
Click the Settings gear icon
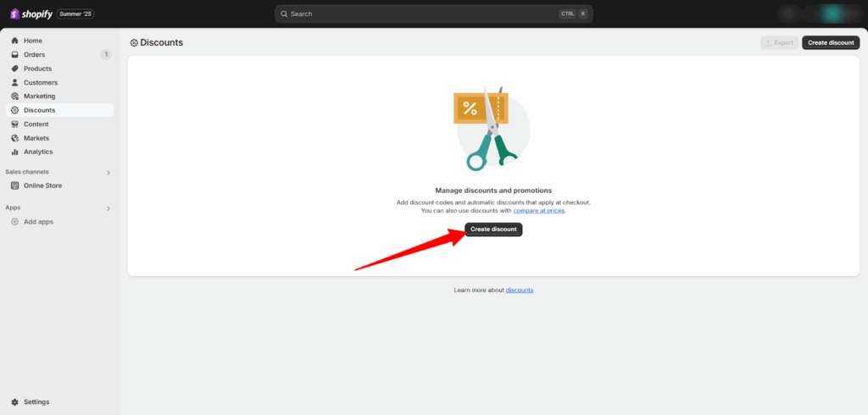pyautogui.click(x=15, y=402)
